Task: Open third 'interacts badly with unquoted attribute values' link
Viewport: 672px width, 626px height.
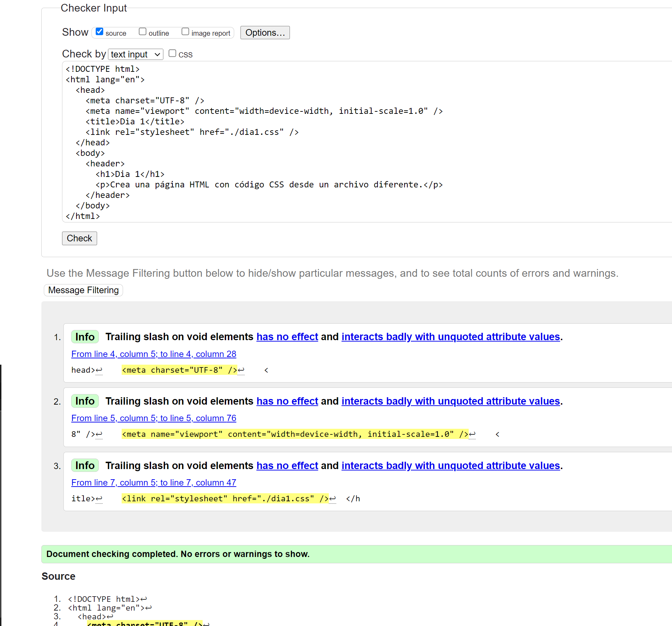Action: point(450,466)
